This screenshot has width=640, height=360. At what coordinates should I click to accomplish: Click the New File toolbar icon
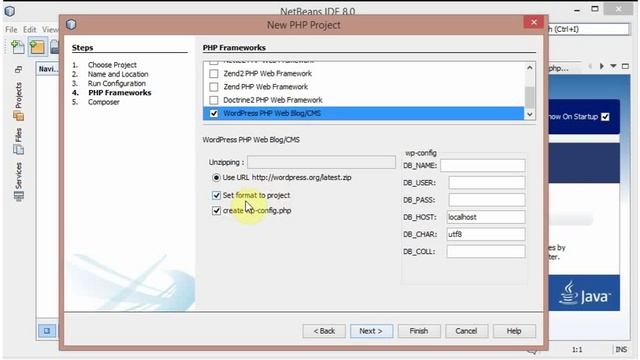[x=18, y=47]
